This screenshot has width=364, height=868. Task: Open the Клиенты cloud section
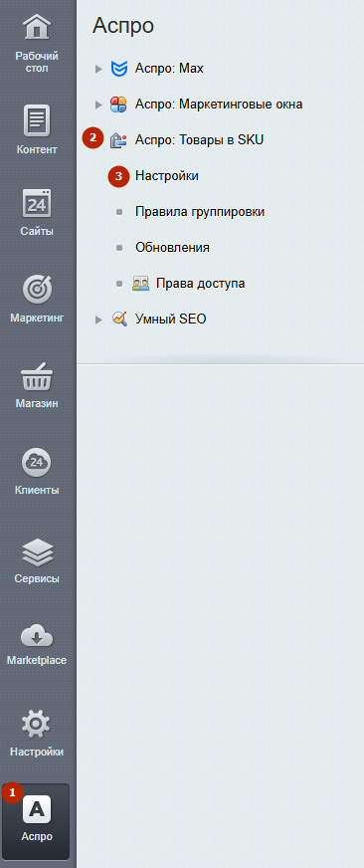(37, 472)
